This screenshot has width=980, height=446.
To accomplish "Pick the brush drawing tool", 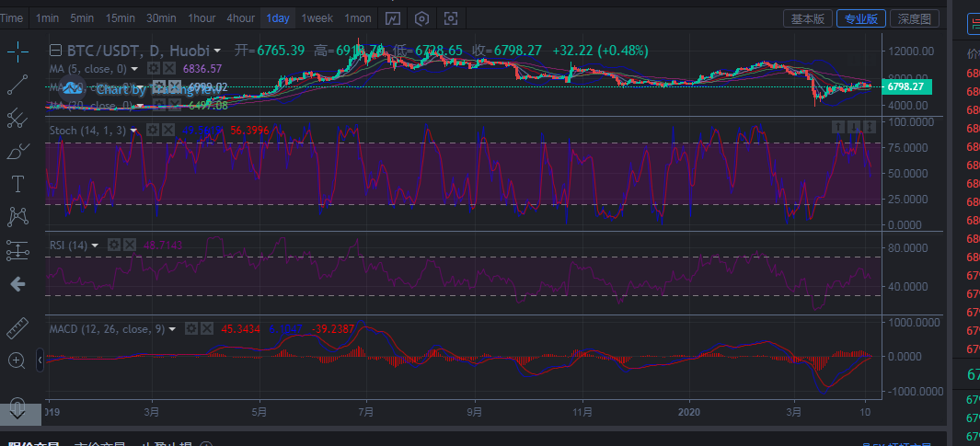I will (x=17, y=151).
